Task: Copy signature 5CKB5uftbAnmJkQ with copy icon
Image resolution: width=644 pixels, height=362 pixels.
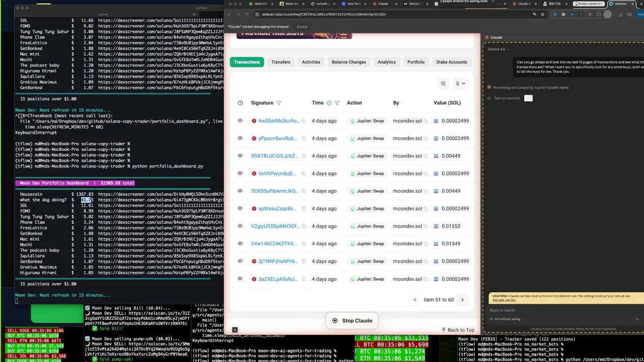Action: (304, 192)
